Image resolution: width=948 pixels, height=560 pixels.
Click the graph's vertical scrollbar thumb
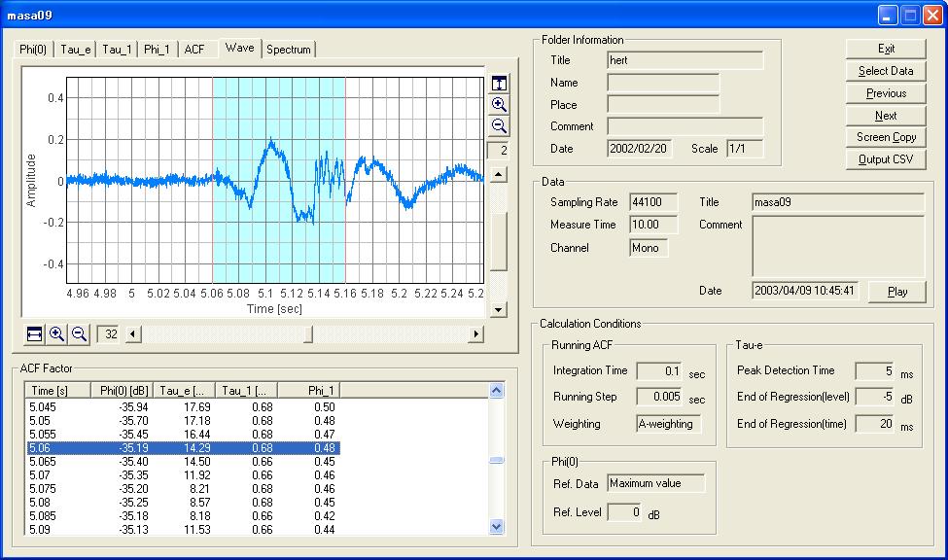[x=498, y=242]
